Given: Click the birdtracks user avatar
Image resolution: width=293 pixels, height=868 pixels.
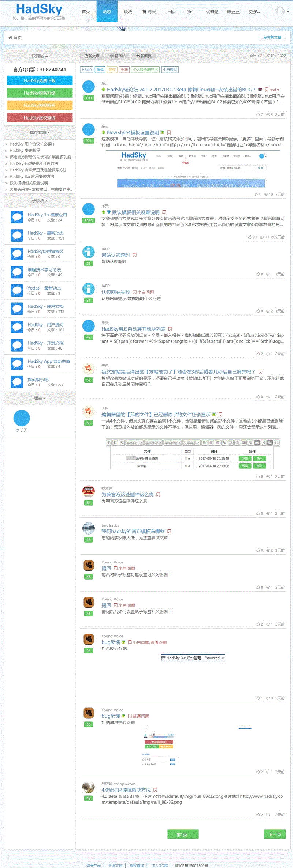Looking at the screenshot, I should pyautogui.click(x=89, y=528).
